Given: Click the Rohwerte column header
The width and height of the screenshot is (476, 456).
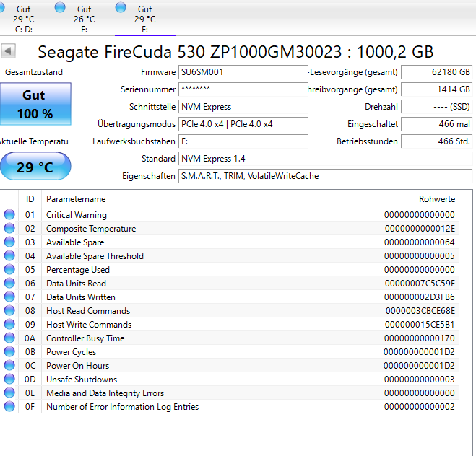Looking at the screenshot, I should 436,198.
